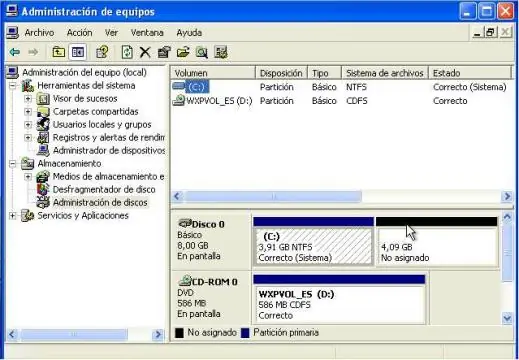Viewport: 519px width, 360px height.
Task: Click the rightmost settings list toolbar icon
Action: point(221,52)
